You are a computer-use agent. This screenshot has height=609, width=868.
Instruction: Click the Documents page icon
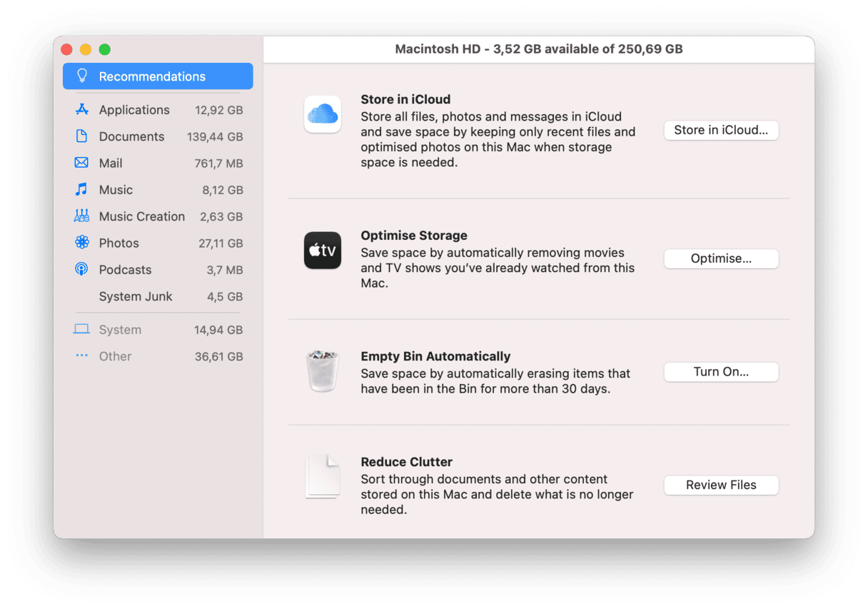pyautogui.click(x=82, y=136)
